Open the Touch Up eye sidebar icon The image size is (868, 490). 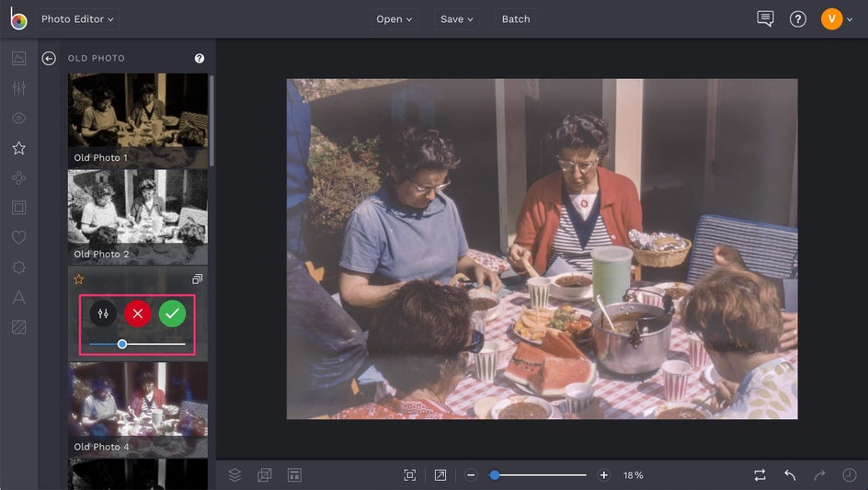18,118
